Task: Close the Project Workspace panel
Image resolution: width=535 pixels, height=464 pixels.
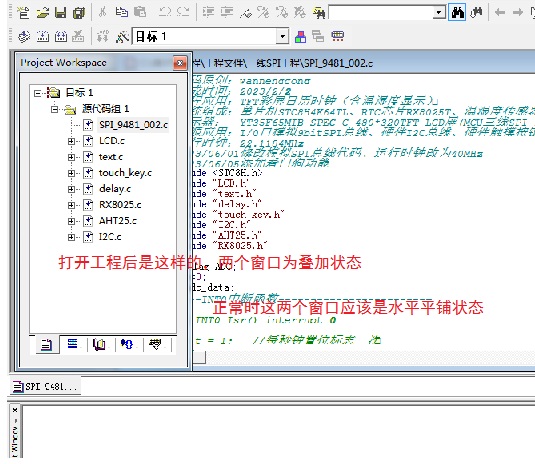Action: coord(180,63)
